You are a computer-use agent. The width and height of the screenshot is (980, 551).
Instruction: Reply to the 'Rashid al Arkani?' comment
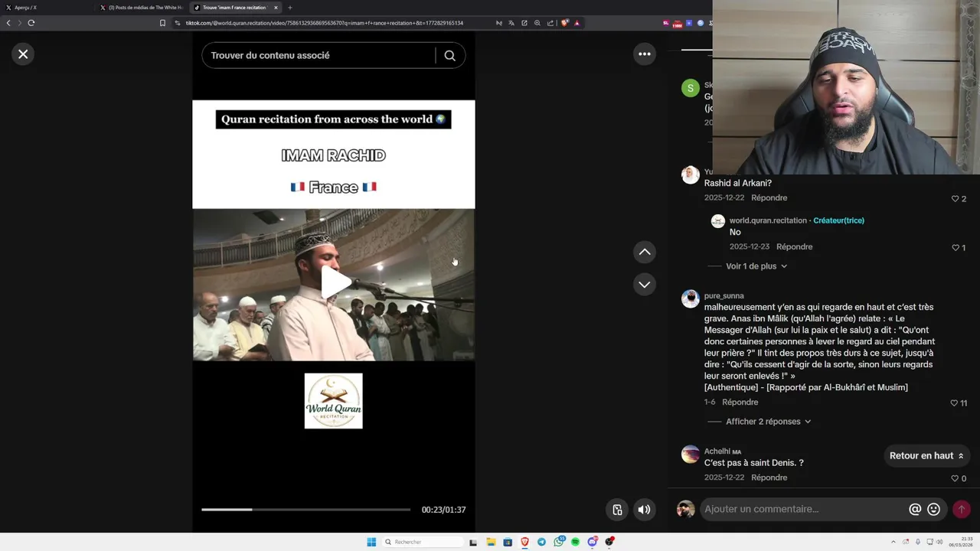pyautogui.click(x=769, y=197)
